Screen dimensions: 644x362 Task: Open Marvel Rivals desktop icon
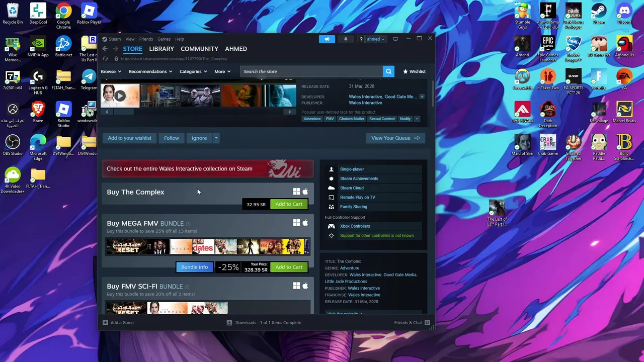coord(624,113)
